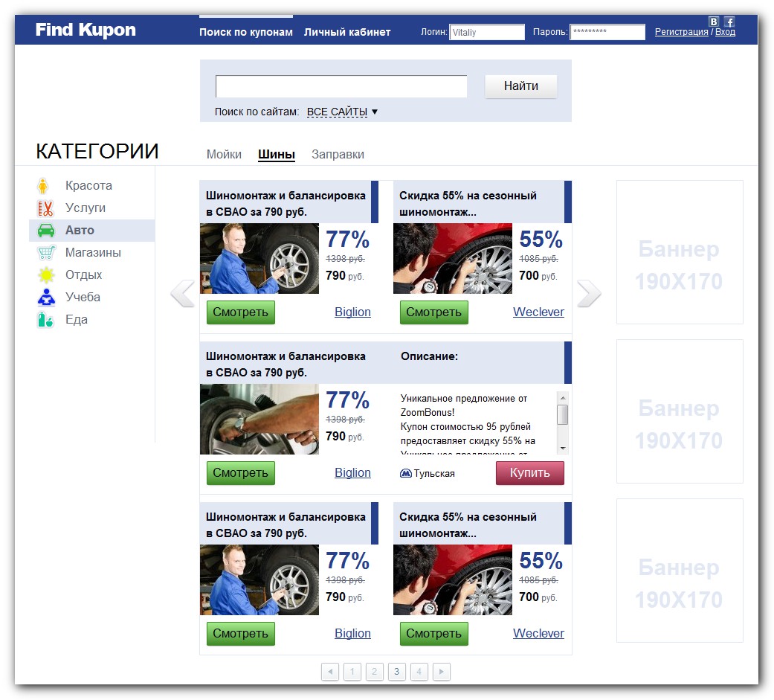The height and width of the screenshot is (700, 774).
Task: Click mechanic photo in top-row coupon
Action: [259, 258]
